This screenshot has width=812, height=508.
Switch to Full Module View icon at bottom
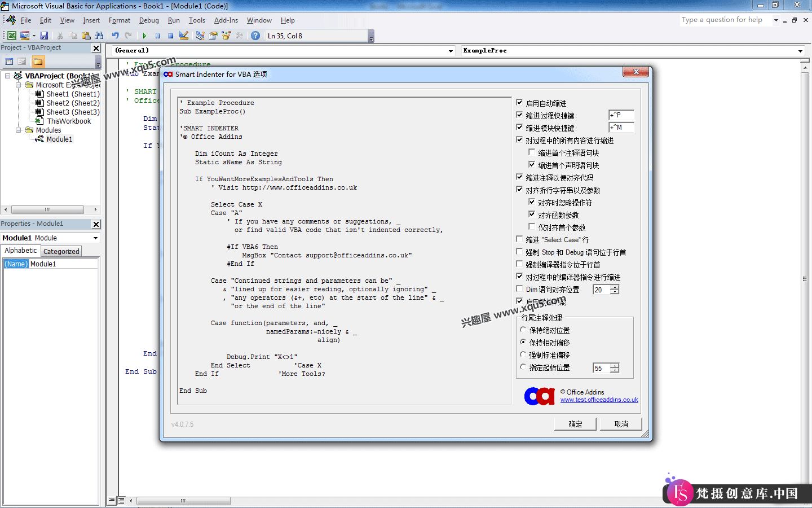[121, 501]
